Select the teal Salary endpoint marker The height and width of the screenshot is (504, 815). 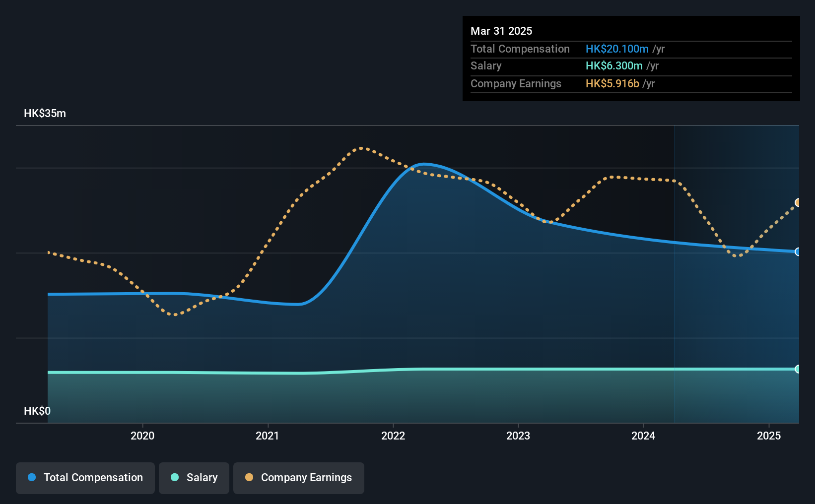pyautogui.click(x=798, y=369)
